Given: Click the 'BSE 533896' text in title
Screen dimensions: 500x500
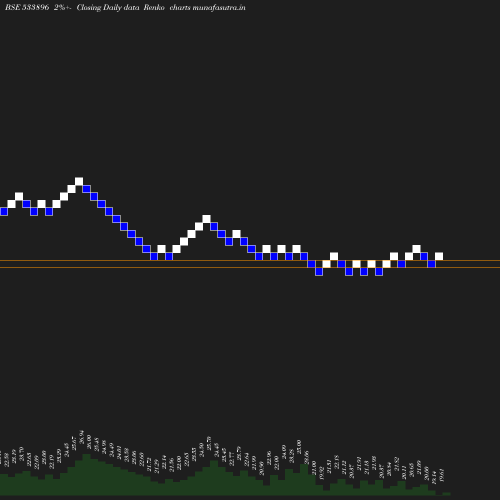Looking at the screenshot, I should pyautogui.click(x=27, y=7).
